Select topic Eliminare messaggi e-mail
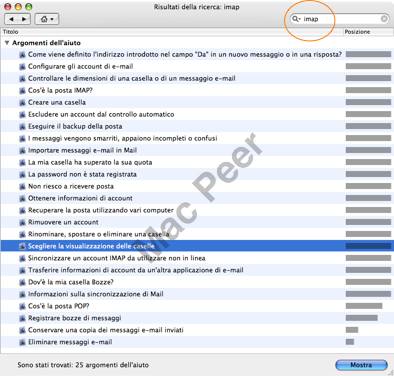 (70, 342)
